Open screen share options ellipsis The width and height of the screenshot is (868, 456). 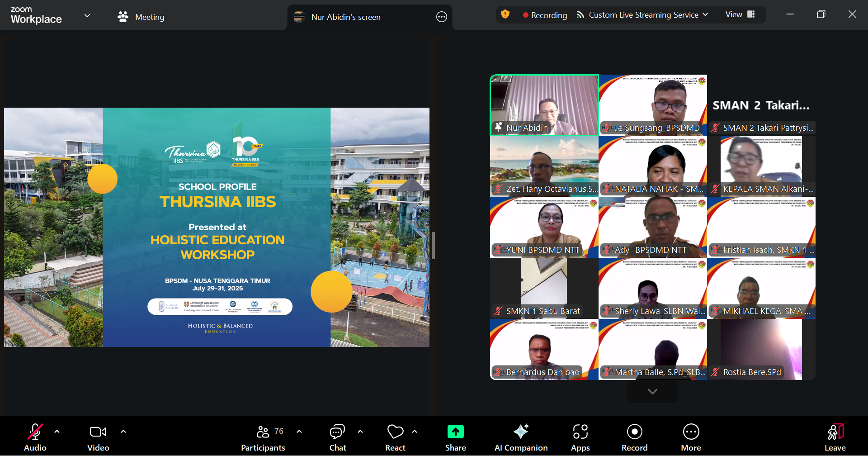pos(442,17)
